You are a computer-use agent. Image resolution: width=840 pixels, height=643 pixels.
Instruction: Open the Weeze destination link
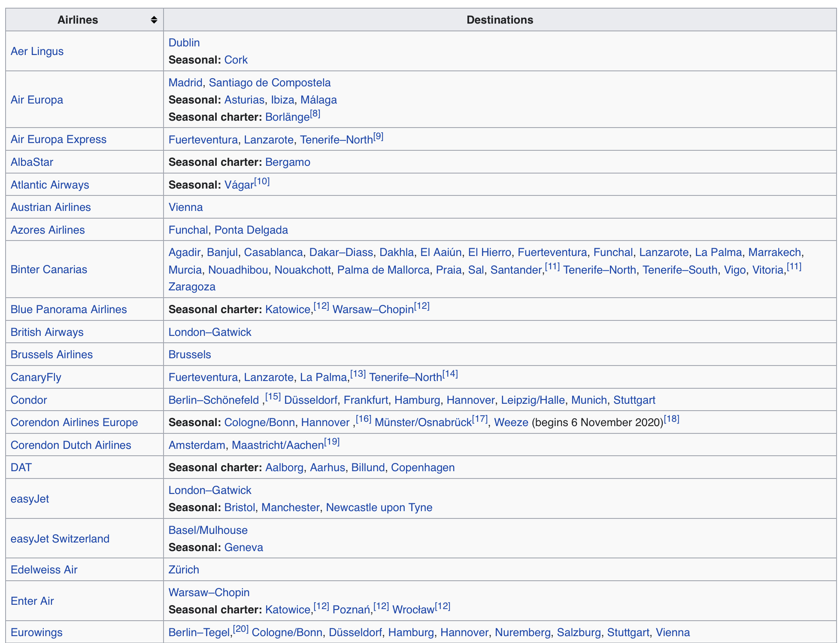pos(511,422)
